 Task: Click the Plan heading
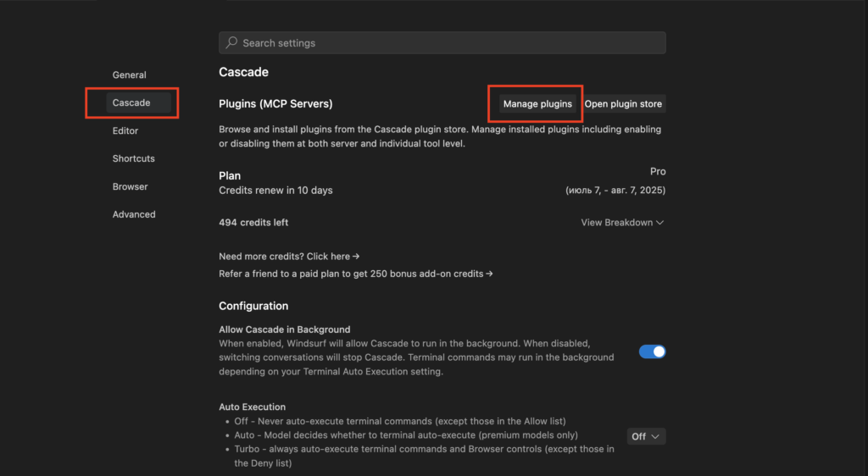coord(230,176)
